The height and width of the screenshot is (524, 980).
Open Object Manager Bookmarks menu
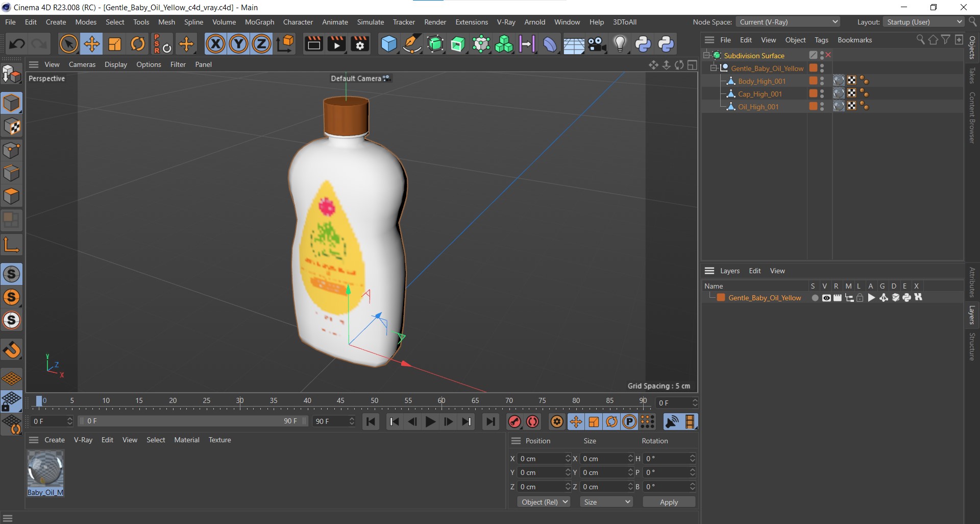point(854,40)
